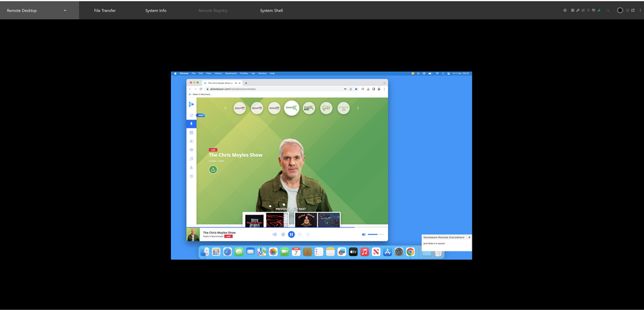644x313 pixels.
Task: Pause the live radio stream
Action: click(291, 235)
